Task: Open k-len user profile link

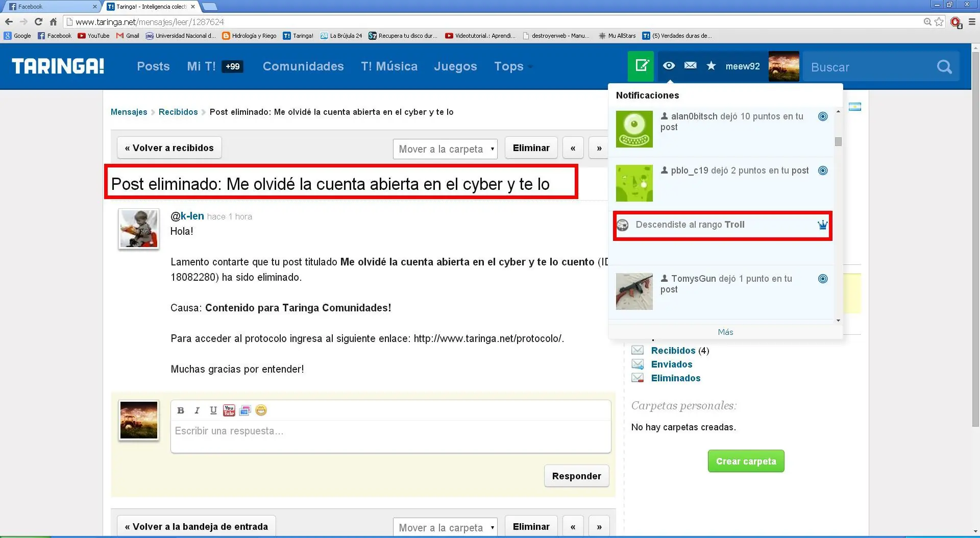Action: point(192,216)
